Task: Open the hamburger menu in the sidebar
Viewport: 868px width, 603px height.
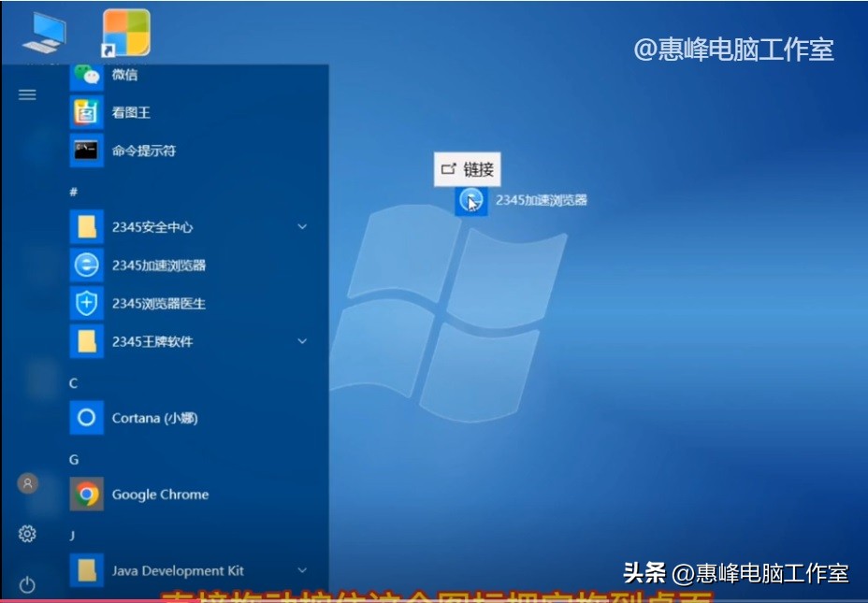Action: pyautogui.click(x=27, y=93)
